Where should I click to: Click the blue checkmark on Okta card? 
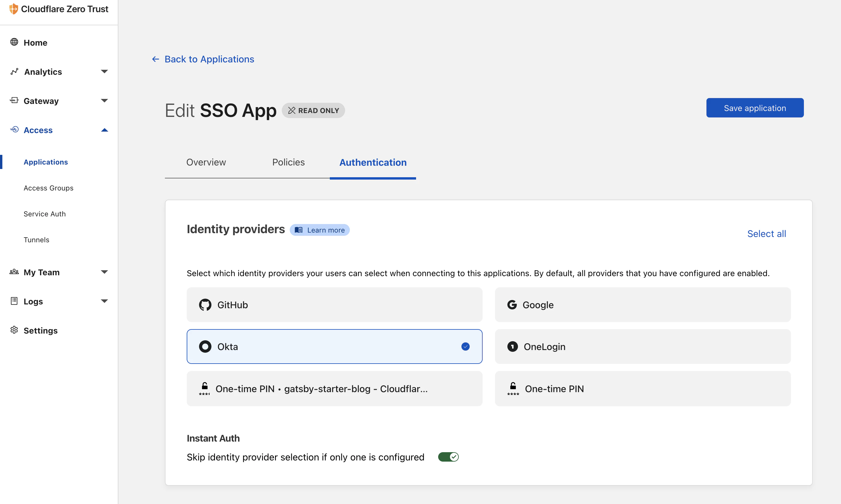pyautogui.click(x=465, y=346)
